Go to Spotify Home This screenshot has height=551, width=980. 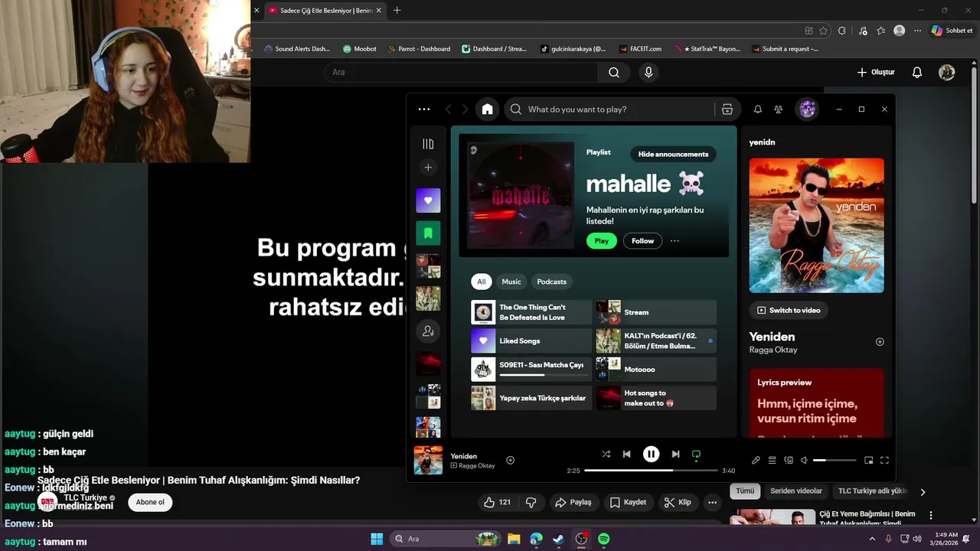487,109
